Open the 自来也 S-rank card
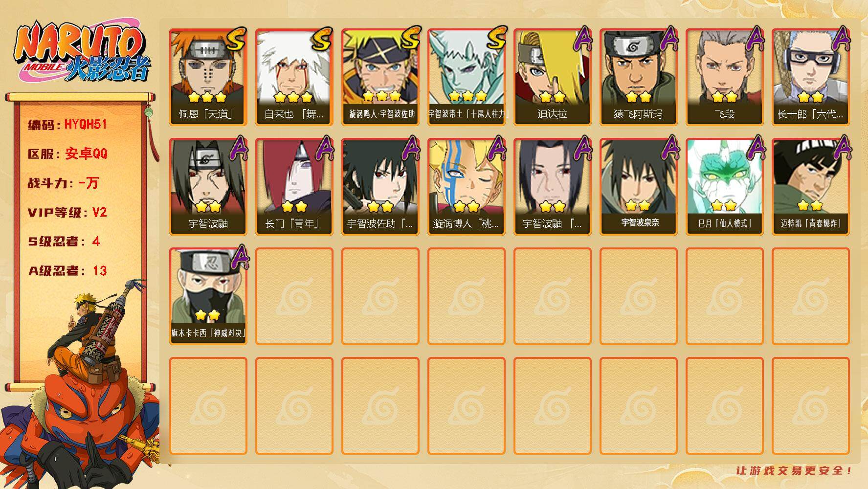This screenshot has height=489, width=868. click(294, 77)
